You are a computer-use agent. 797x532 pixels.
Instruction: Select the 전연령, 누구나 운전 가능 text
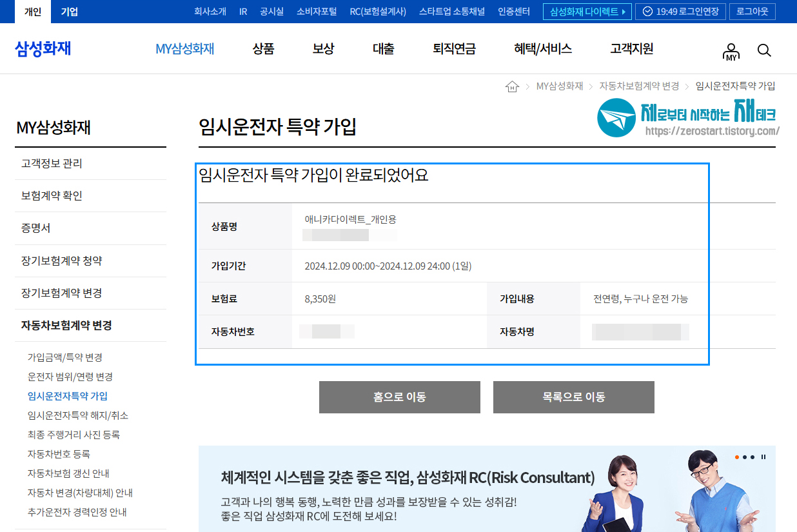coord(640,299)
